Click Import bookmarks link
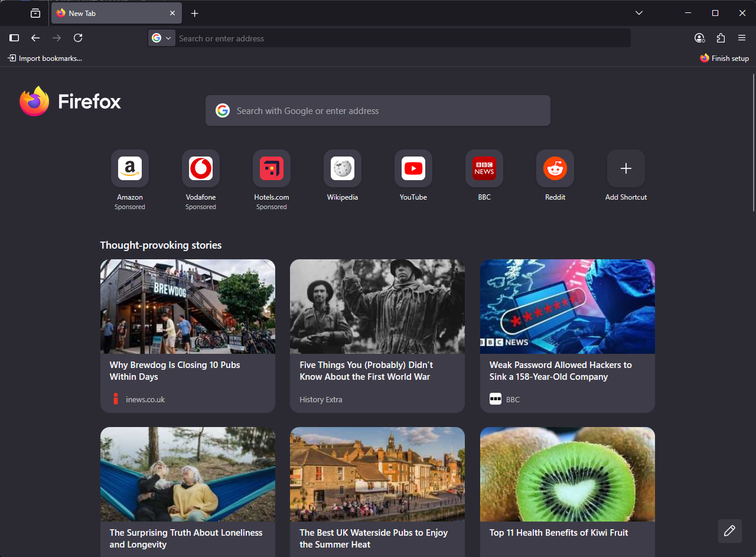 coord(45,58)
